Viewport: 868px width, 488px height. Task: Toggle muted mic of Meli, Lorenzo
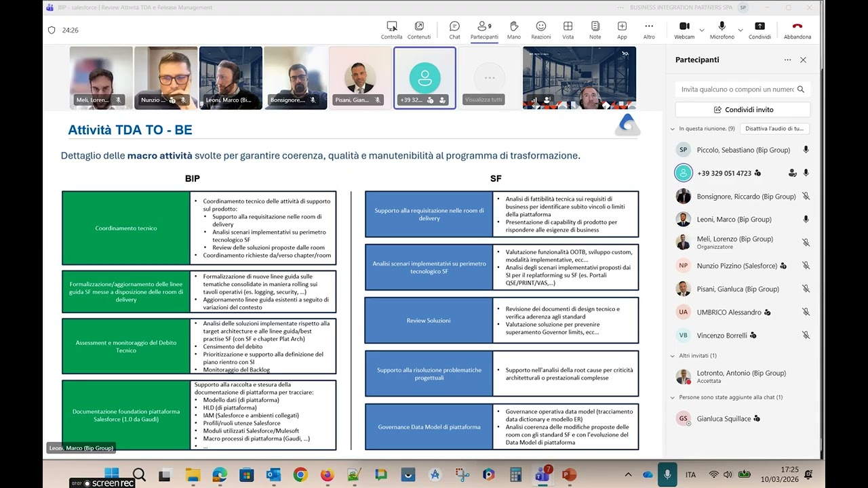(x=806, y=243)
